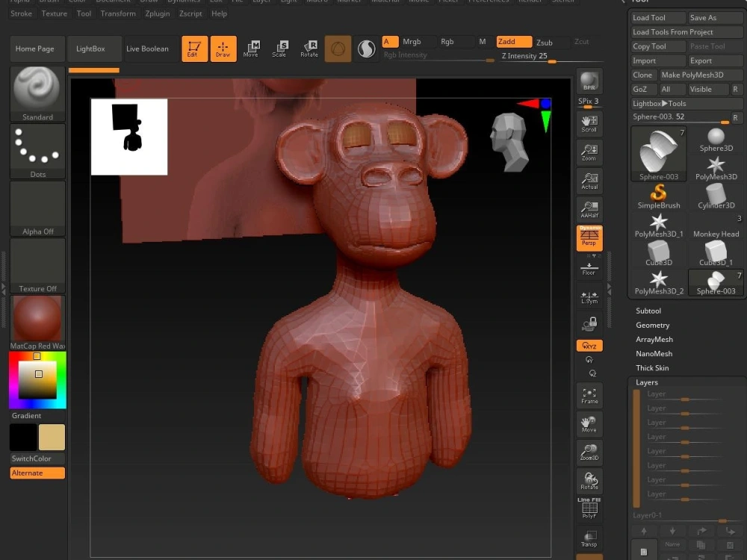Toggle Live Boolean mode
The height and width of the screenshot is (560, 747).
[152, 49]
